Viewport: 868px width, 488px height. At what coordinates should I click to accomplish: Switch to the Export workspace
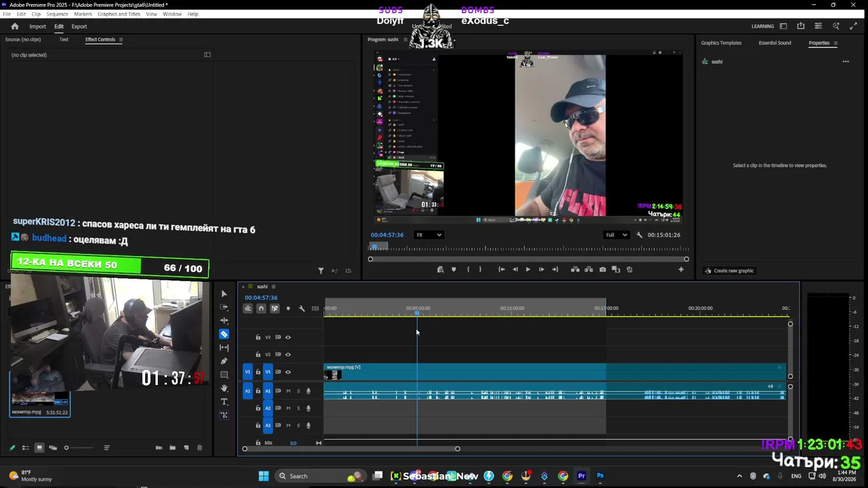[x=79, y=26]
